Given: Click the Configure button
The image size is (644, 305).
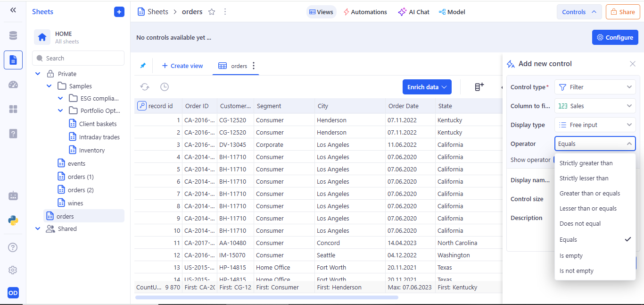Looking at the screenshot, I should tap(615, 37).
